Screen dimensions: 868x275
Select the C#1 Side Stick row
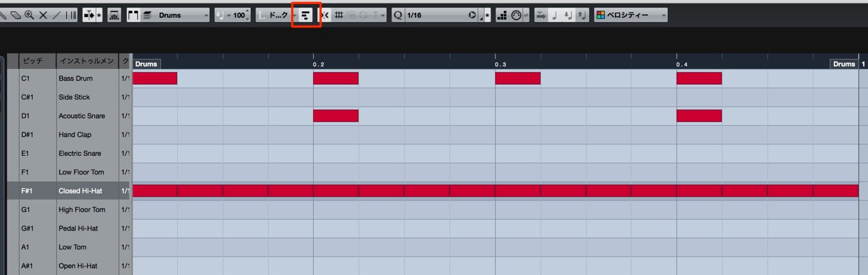(68, 97)
